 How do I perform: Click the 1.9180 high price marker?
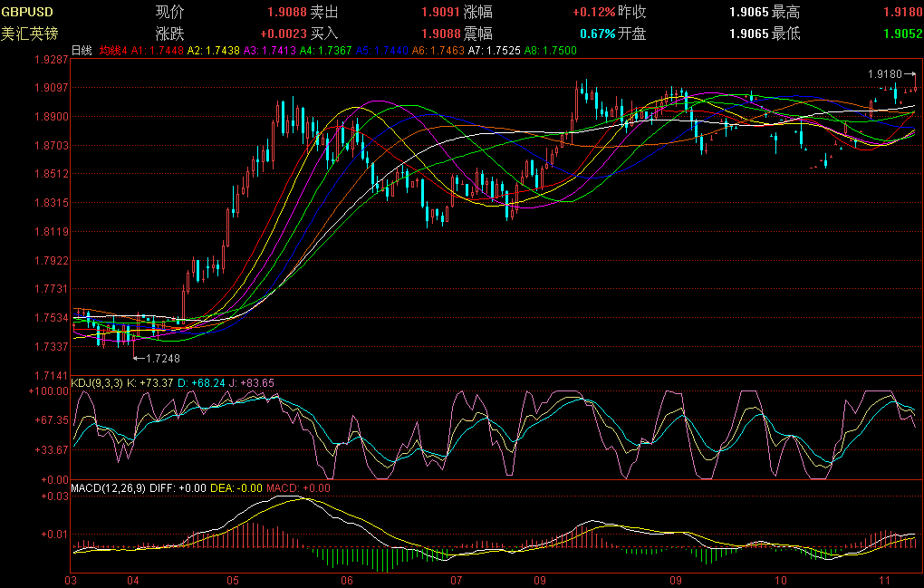884,73
